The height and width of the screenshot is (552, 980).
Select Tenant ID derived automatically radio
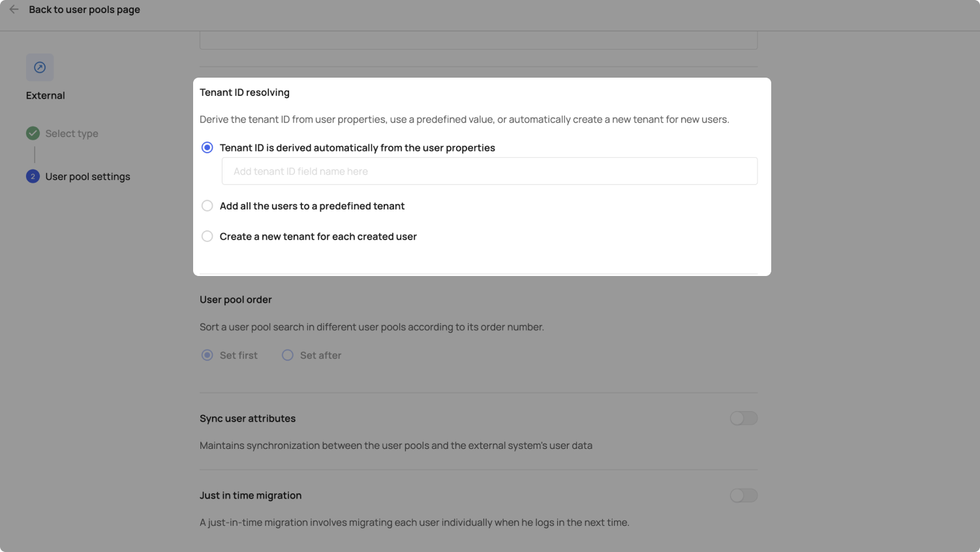pyautogui.click(x=207, y=148)
